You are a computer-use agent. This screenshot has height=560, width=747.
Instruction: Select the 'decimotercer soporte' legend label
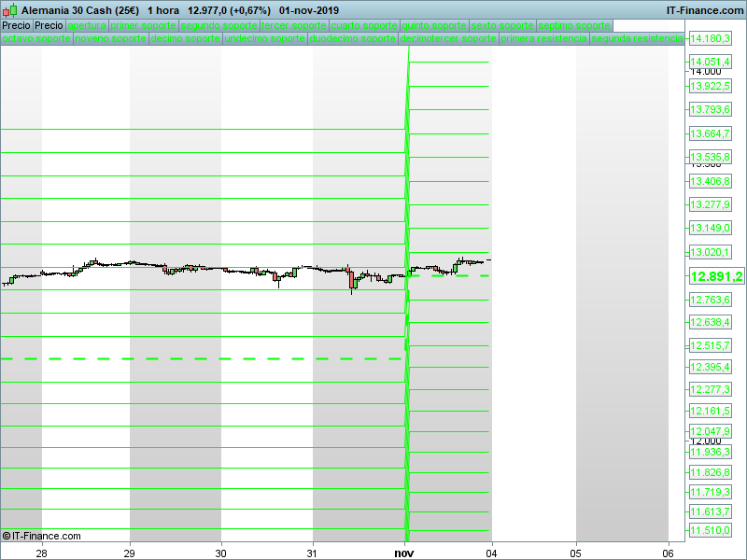pyautogui.click(x=448, y=39)
